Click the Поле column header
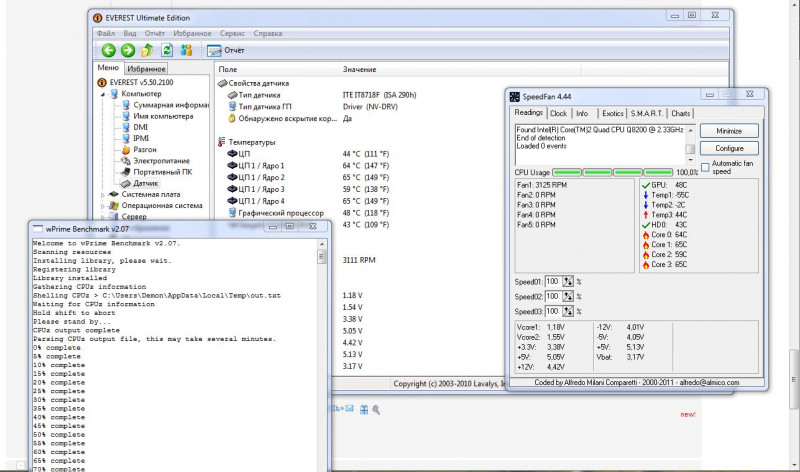 pyautogui.click(x=277, y=69)
